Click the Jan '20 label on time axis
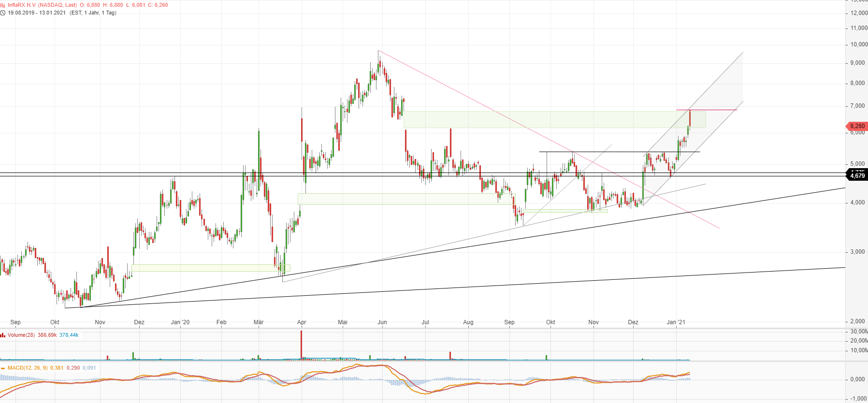Image resolution: width=868 pixels, height=403 pixels. pyautogui.click(x=180, y=322)
